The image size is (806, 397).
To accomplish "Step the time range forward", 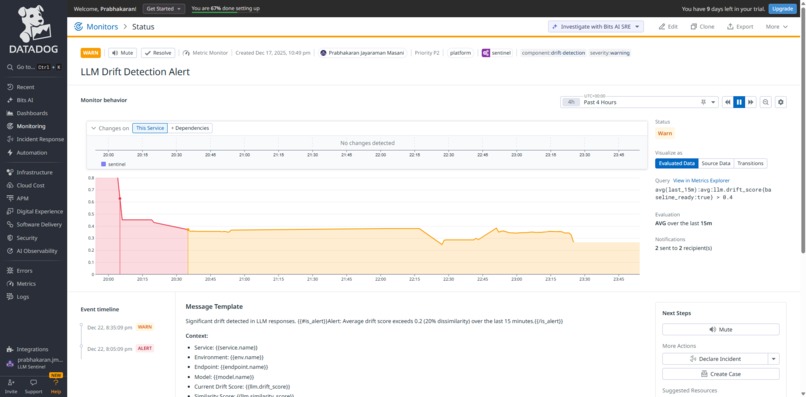I will pos(751,102).
